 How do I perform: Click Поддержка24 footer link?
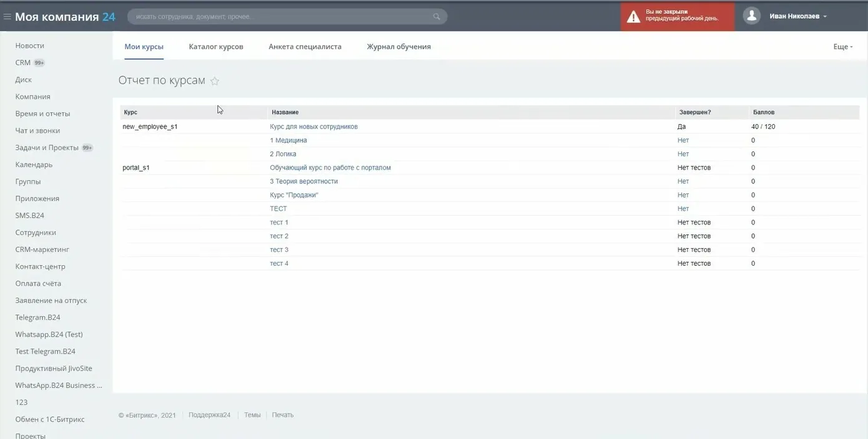click(x=210, y=415)
